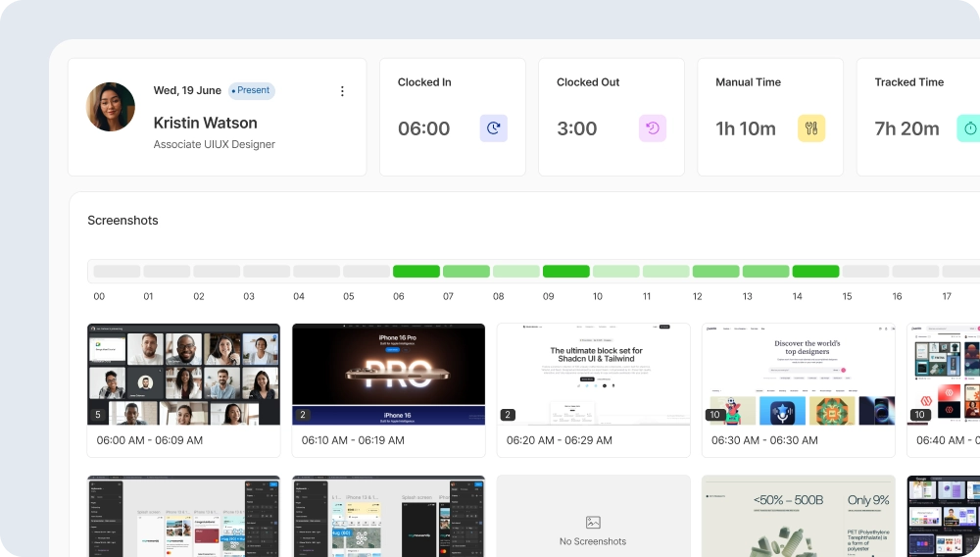The width and height of the screenshot is (980, 557).
Task: Click the count badge on video call thumbnail
Action: click(97, 415)
